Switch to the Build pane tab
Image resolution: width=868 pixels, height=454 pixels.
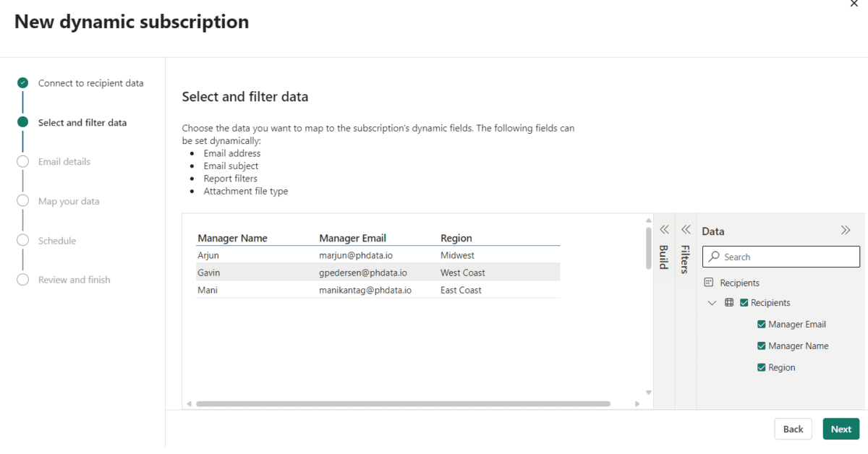click(x=664, y=257)
